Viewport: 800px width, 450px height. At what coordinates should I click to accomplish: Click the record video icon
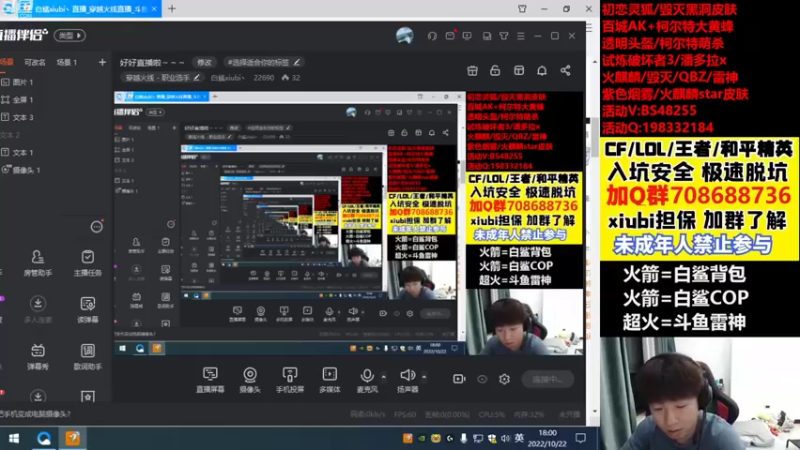tap(459, 379)
